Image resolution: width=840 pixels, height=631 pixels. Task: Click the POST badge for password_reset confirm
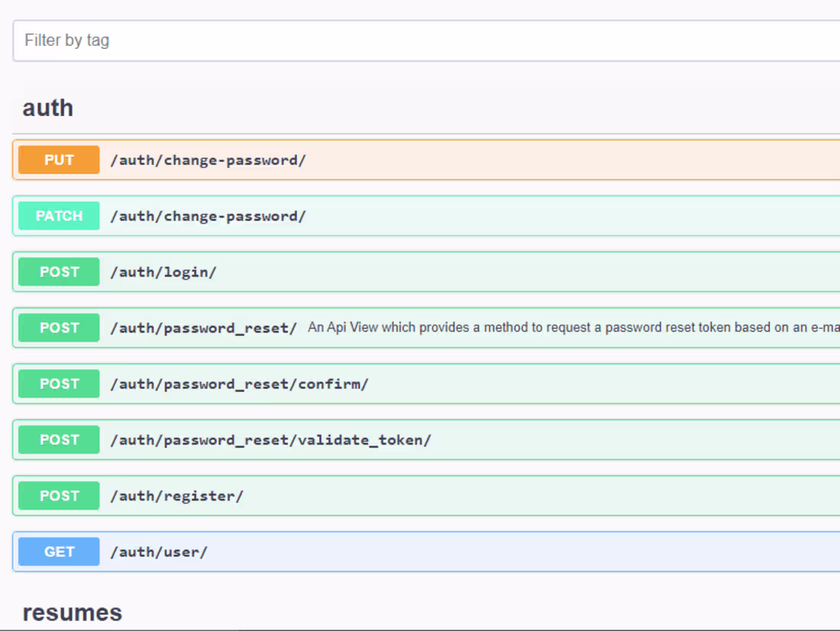(x=58, y=383)
